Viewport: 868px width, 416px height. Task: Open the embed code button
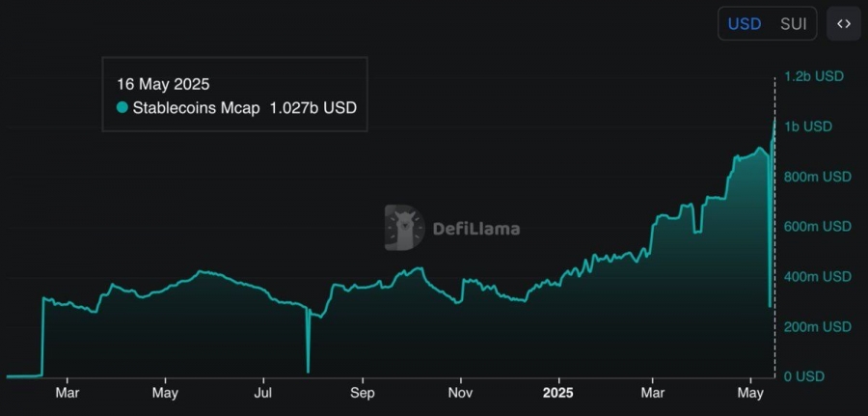point(844,24)
